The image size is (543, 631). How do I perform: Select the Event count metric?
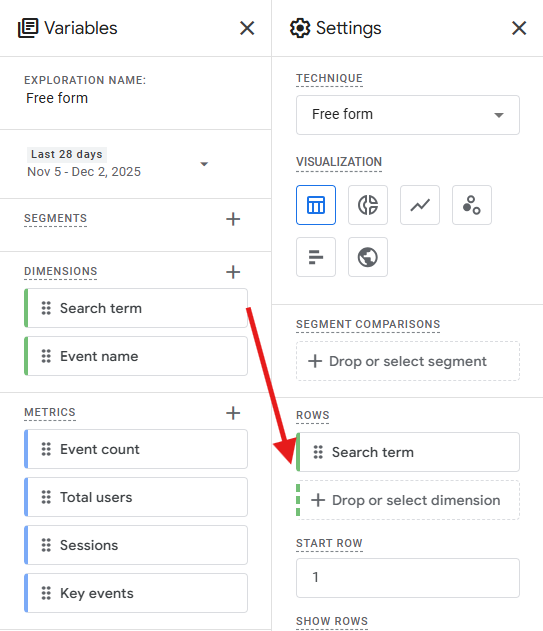click(136, 449)
